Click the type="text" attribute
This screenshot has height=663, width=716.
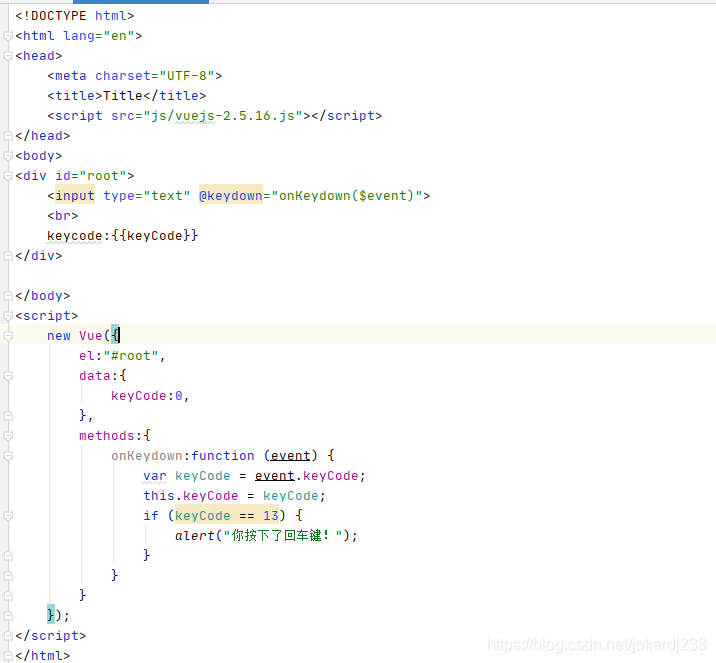click(x=147, y=196)
